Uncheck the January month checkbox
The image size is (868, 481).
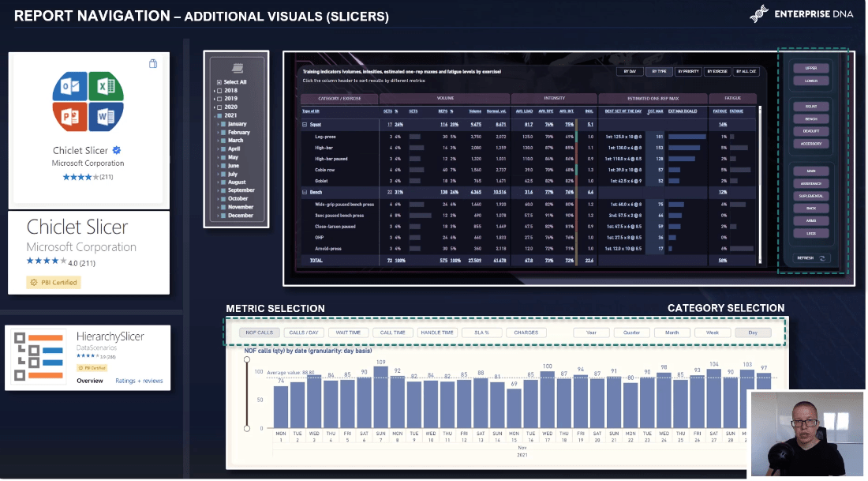point(224,124)
